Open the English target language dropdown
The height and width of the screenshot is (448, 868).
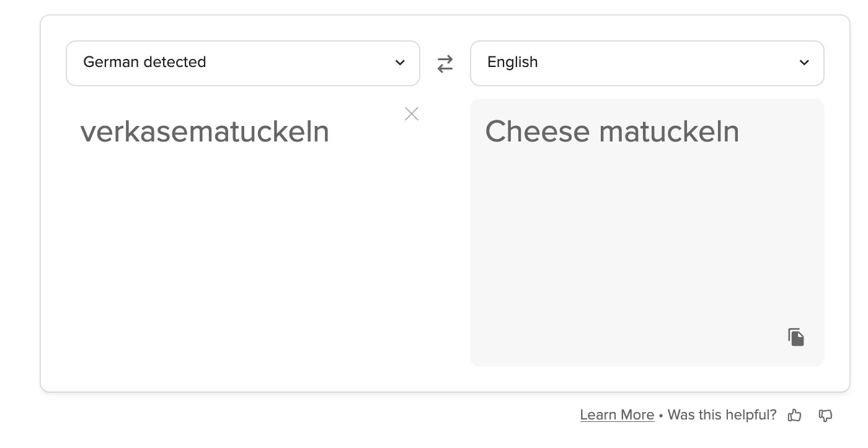[x=647, y=63]
